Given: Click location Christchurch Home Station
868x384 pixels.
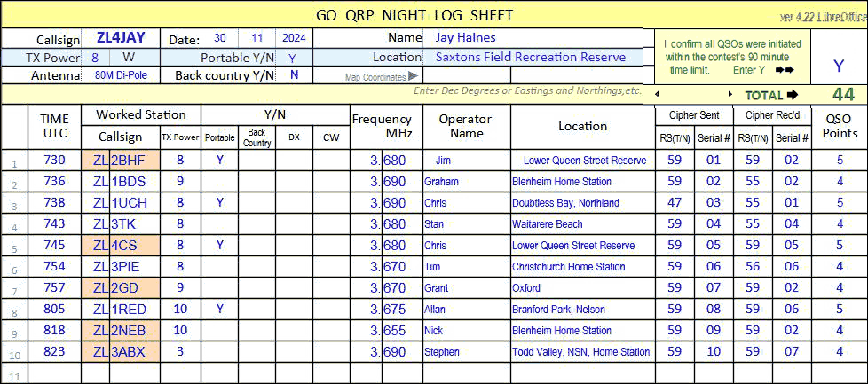Looking at the screenshot, I should click(x=569, y=267).
